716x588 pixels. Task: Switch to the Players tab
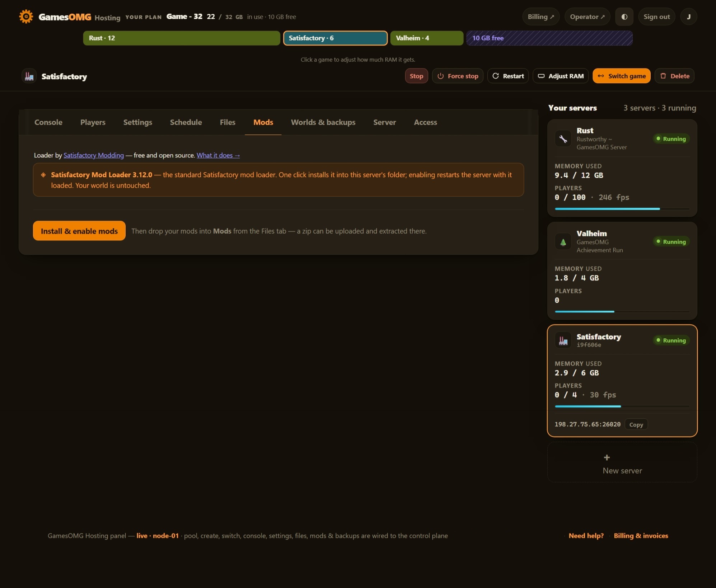pos(93,122)
